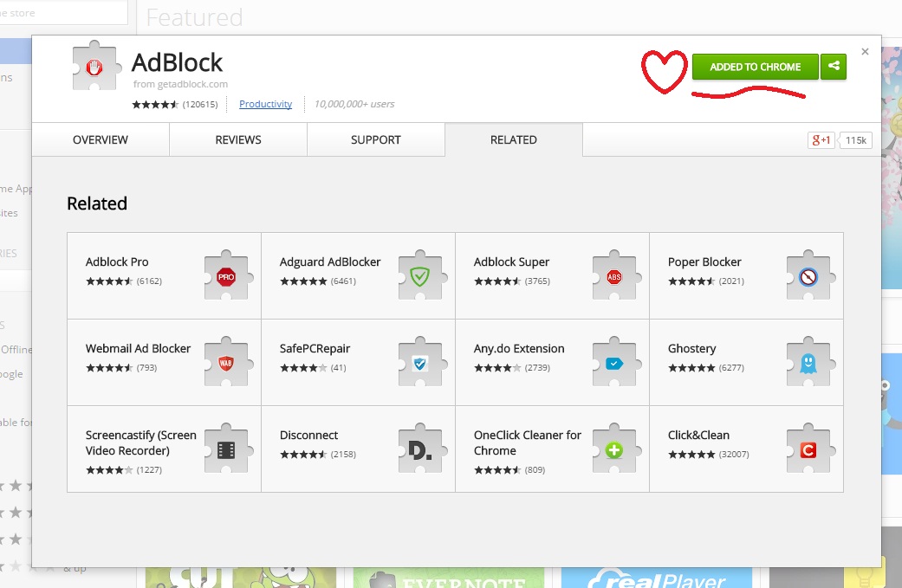Open Poper Blocker icon
The image size is (902, 588).
[810, 276]
